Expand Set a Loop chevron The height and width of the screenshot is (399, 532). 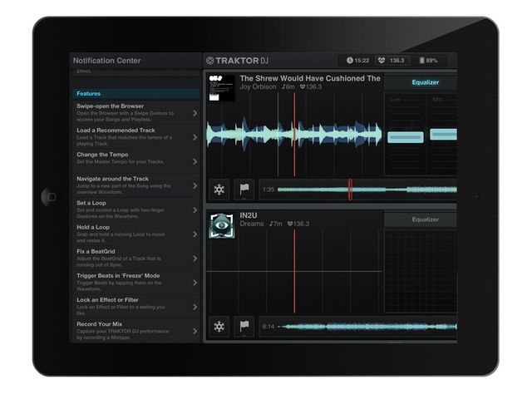[x=195, y=210]
